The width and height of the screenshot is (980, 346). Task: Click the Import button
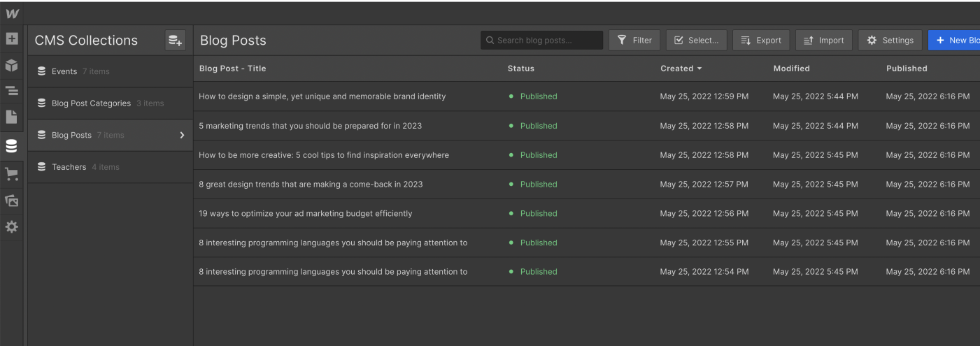click(x=824, y=41)
